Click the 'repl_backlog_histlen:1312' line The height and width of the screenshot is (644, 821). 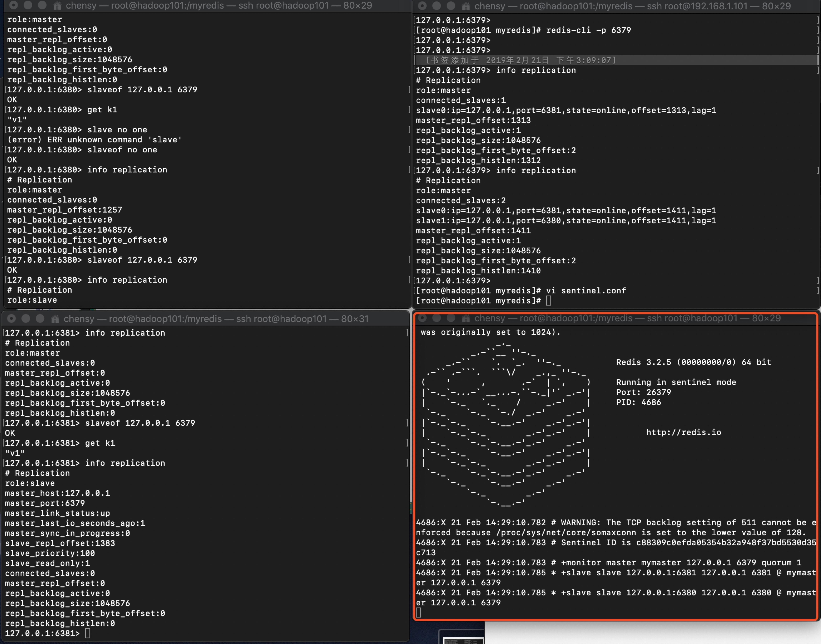click(x=478, y=161)
